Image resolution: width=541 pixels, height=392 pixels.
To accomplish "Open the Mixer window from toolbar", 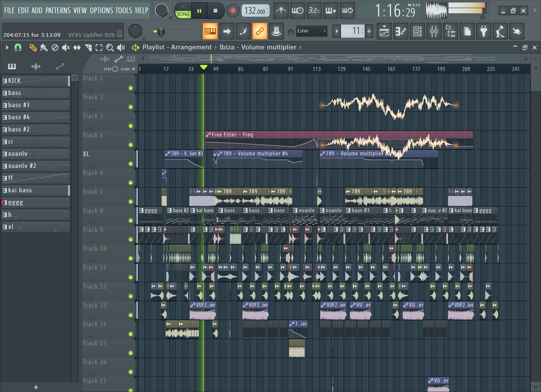I will [434, 31].
